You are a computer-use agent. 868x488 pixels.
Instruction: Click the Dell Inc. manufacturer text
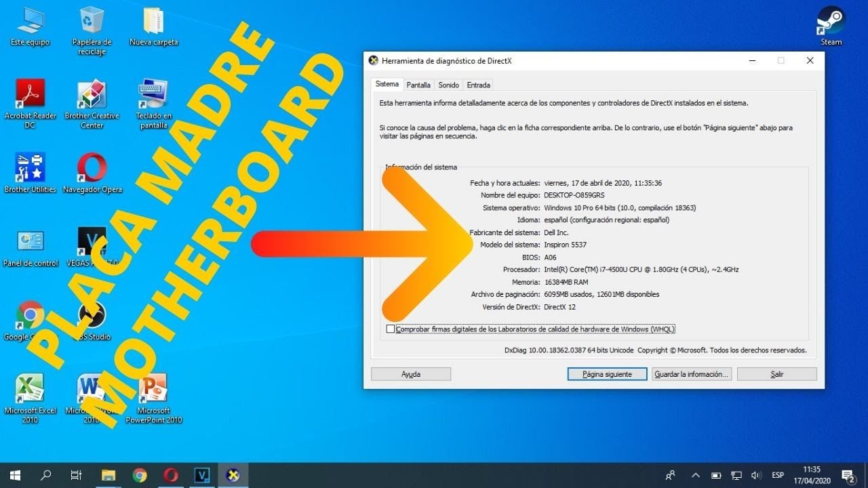(x=556, y=232)
